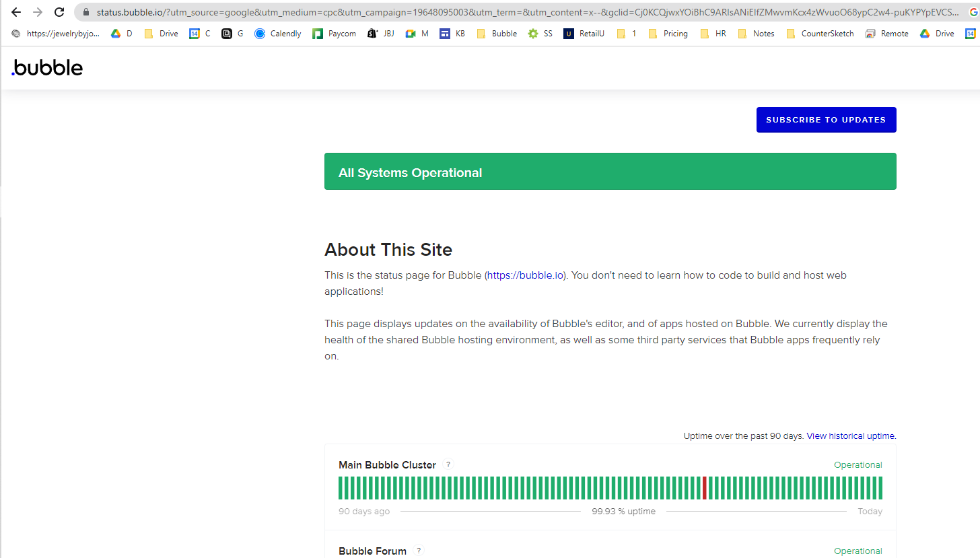The image size is (980, 558).
Task: Open the Paycom bookmark
Action: coord(335,34)
